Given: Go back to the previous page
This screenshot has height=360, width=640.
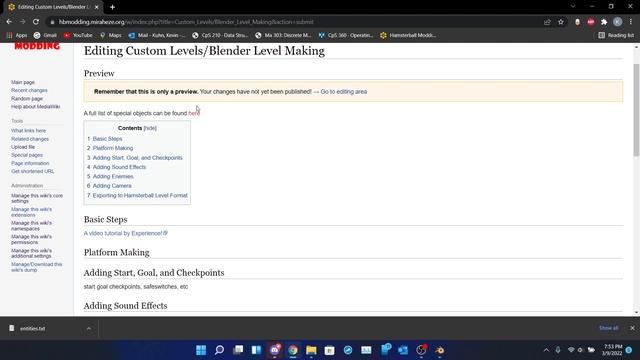Looking at the screenshot, I should click(9, 22).
